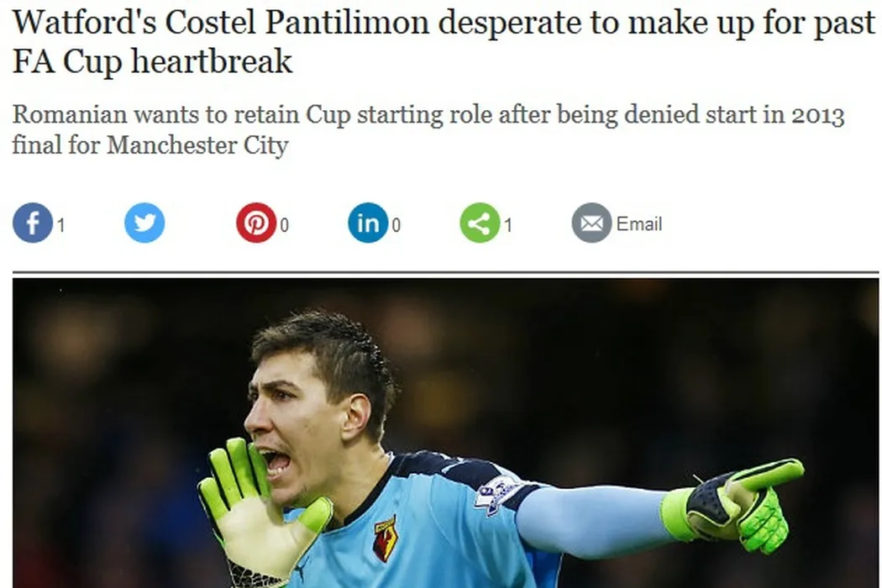Open the green generic share icon
Screen dimensions: 882x588
coord(480,223)
